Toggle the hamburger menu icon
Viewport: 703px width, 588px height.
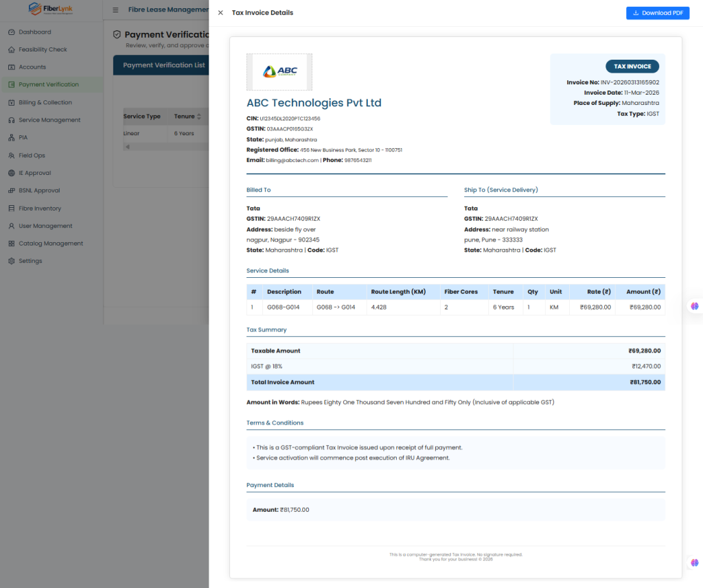(x=115, y=10)
